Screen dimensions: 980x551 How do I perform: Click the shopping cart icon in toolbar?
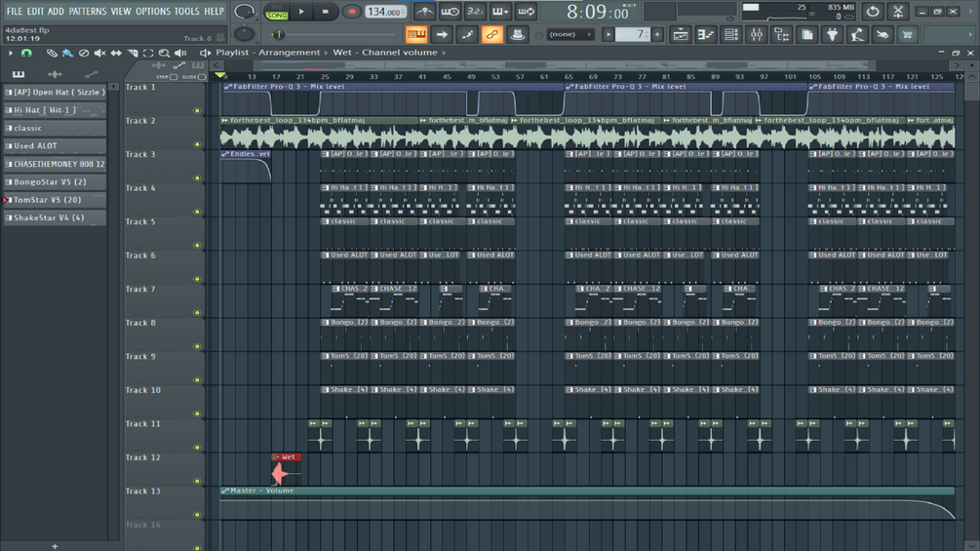[907, 35]
